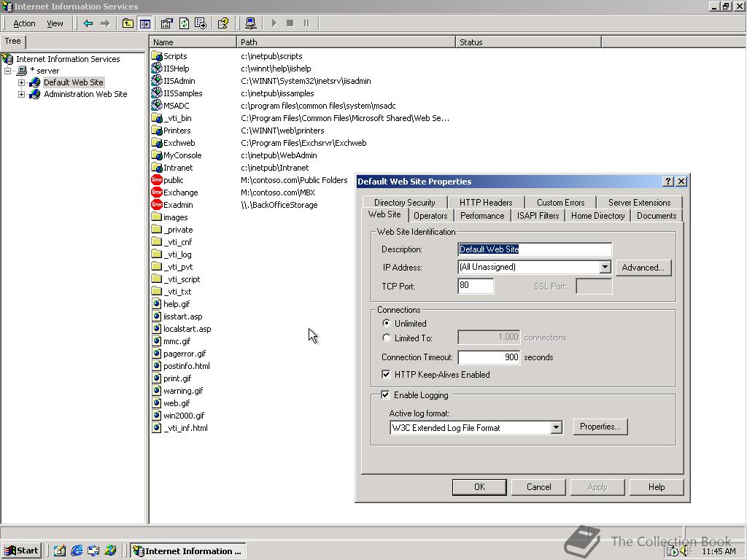Click the Back arrow toolbar icon
This screenshot has height=560, width=747.
(x=88, y=23)
